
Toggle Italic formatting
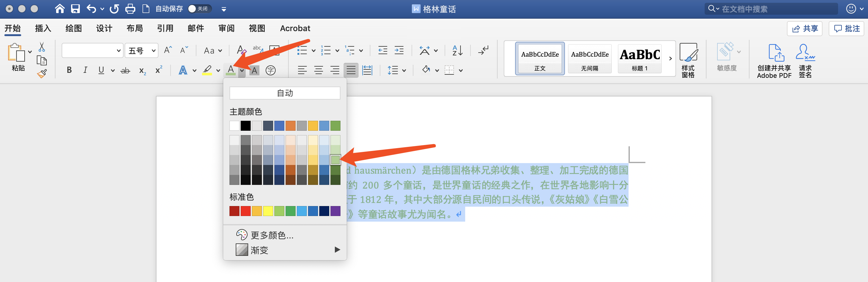(85, 70)
